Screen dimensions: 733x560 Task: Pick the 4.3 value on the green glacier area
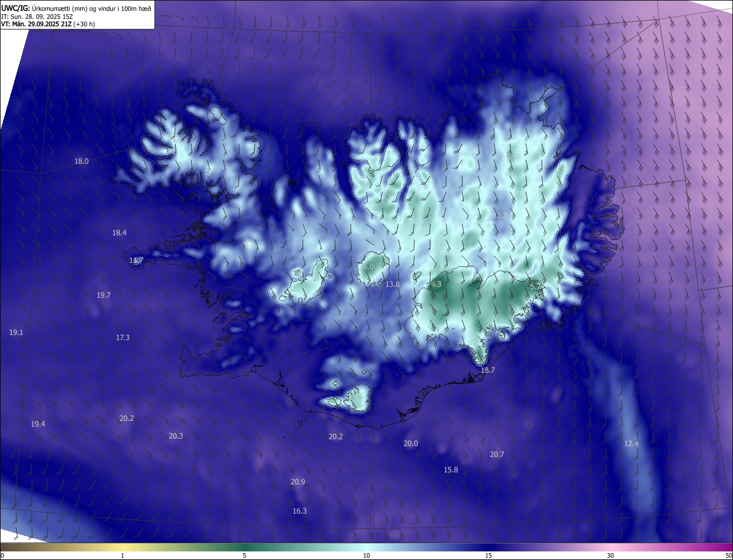[436, 285]
